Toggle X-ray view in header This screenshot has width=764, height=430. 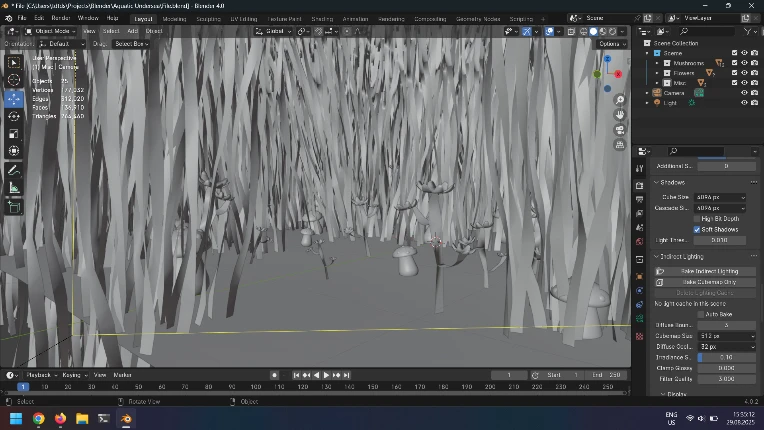click(571, 31)
